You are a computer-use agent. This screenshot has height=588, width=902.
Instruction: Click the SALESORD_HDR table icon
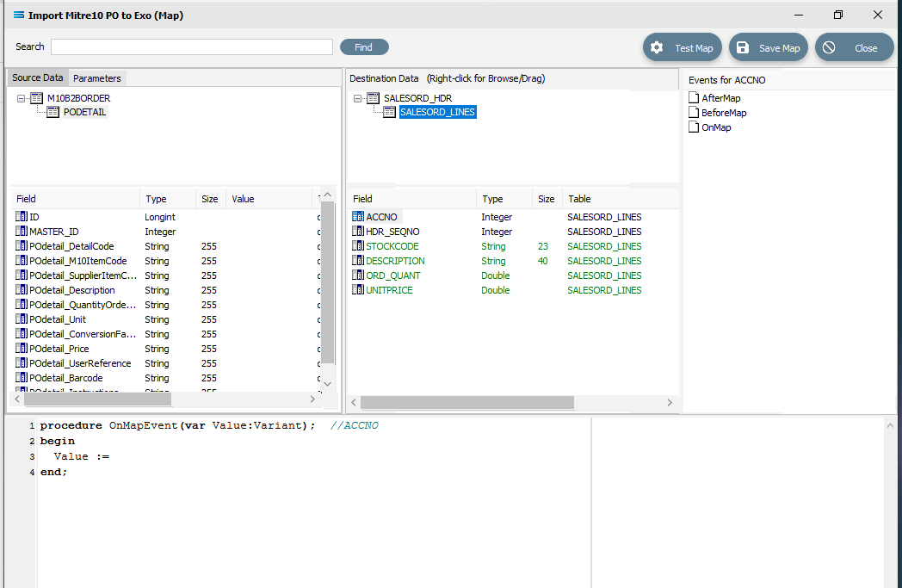click(x=374, y=98)
